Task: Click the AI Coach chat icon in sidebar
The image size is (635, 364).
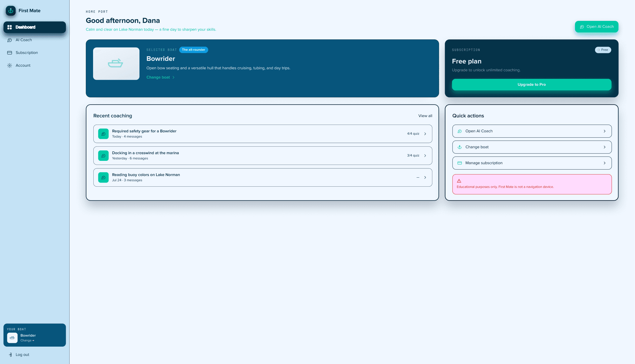Action: (10, 40)
